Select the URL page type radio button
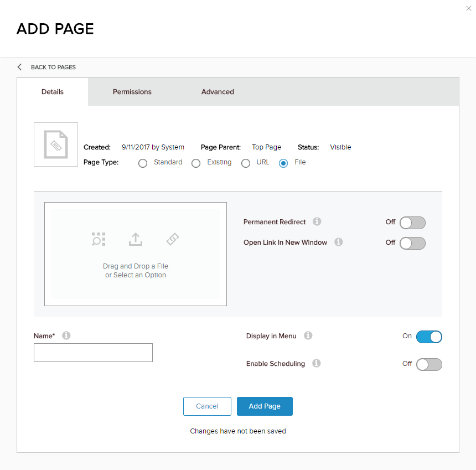Screen dimensions: 476x470 246,163
